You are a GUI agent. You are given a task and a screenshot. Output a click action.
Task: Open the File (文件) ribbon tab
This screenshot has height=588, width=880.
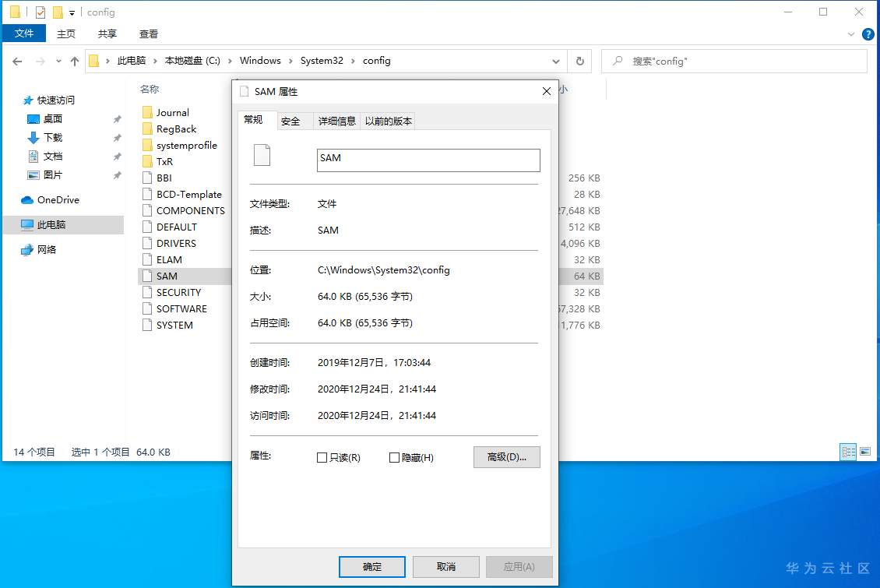[24, 33]
